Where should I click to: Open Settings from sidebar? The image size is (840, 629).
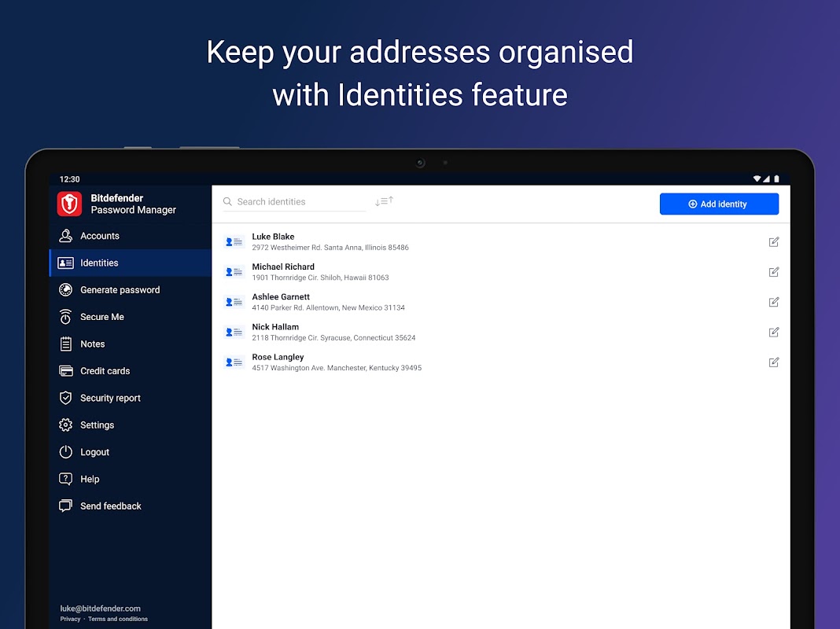coord(131,425)
